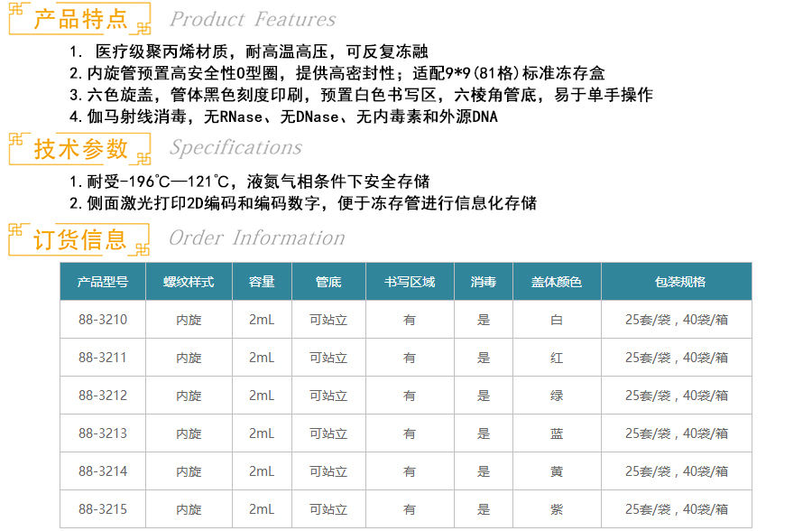
Task: Click the 紫 cap color cell
Action: click(557, 509)
